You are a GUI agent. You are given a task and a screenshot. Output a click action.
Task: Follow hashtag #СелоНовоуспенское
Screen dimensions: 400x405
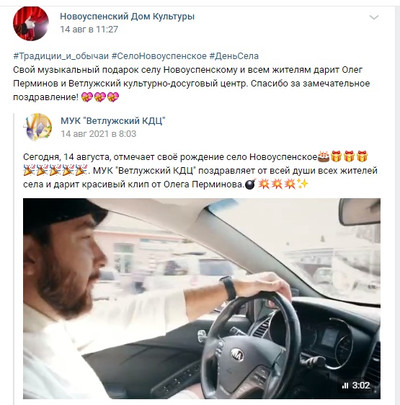[159, 56]
